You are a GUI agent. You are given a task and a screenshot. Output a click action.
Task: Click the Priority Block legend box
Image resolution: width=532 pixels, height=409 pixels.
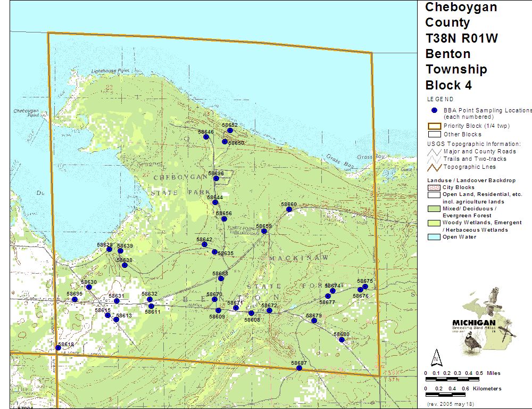tap(435, 126)
